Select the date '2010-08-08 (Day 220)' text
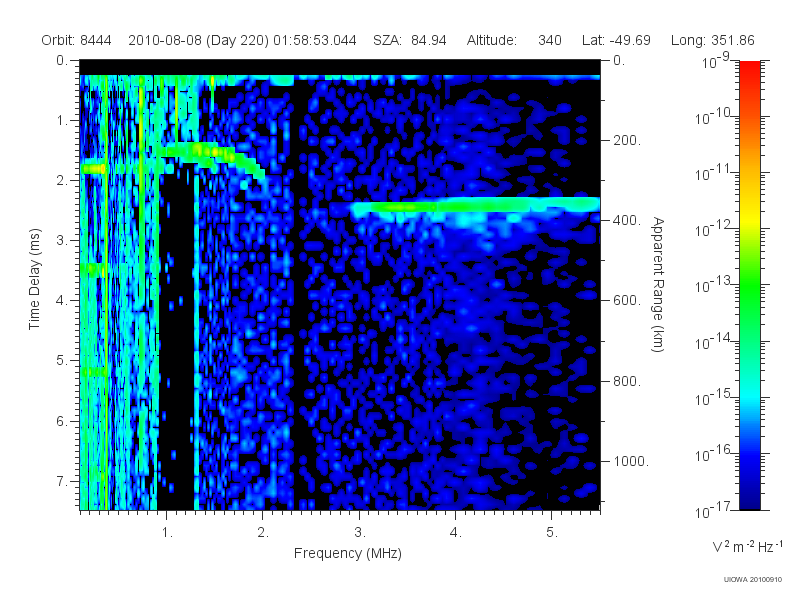 coord(198,40)
